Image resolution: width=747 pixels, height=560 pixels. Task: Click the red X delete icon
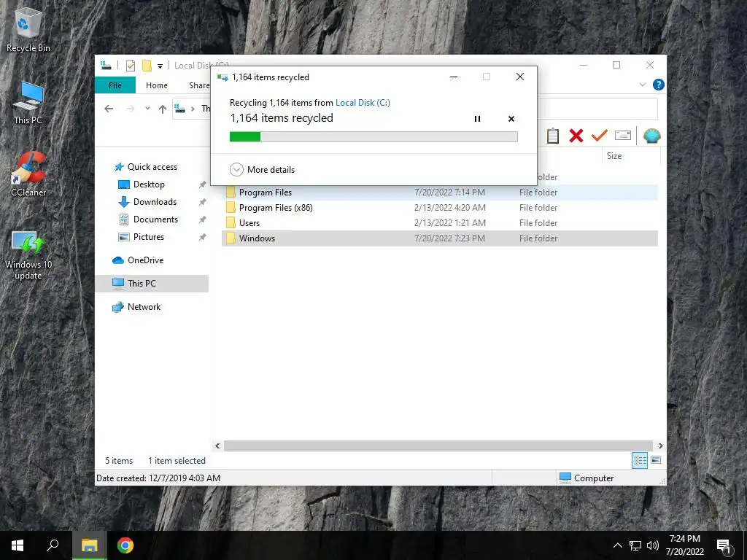[576, 136]
